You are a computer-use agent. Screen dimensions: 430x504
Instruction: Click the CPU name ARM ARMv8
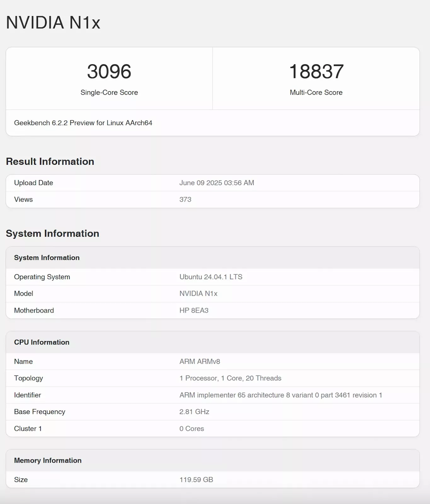point(199,361)
